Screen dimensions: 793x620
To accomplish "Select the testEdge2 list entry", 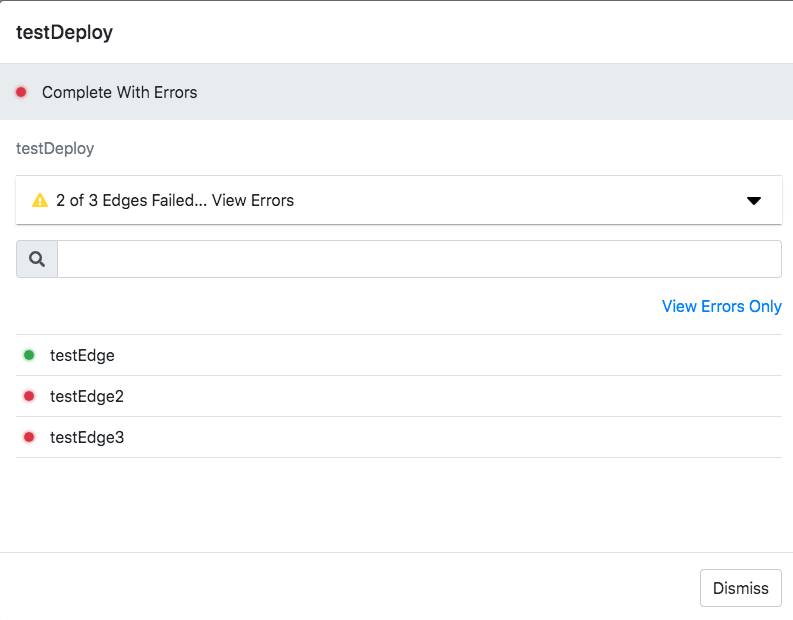I will point(87,396).
